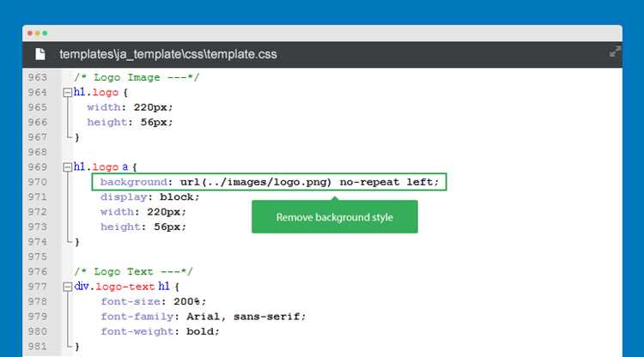644x357 pixels.
Task: Collapse the h1.logo a rule fold marker
Action: [x=67, y=167]
